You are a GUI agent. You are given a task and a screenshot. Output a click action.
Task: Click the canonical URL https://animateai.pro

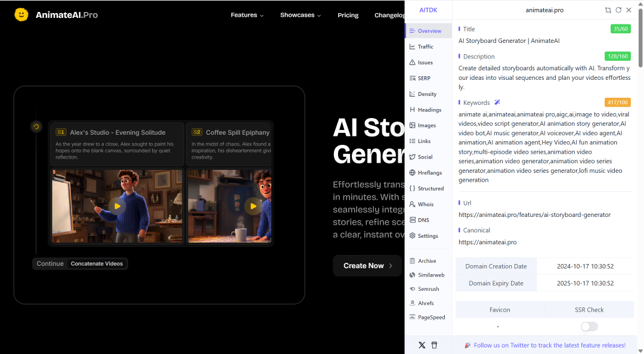(488, 243)
